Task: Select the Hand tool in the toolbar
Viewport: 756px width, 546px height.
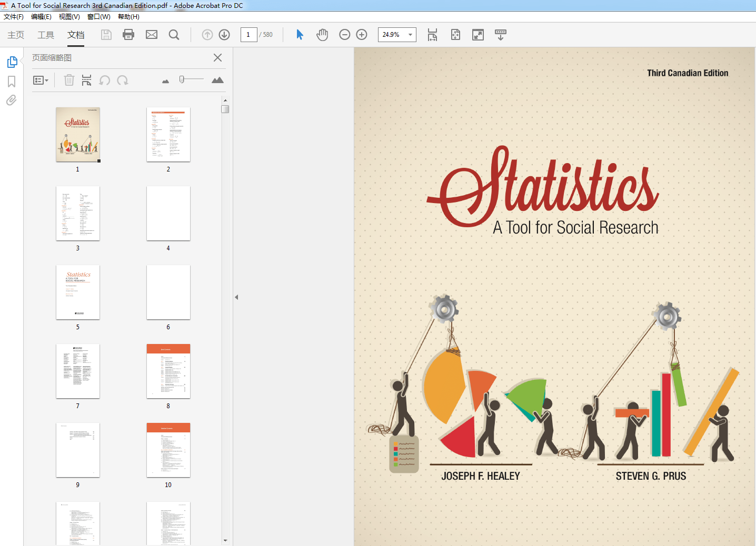Action: pos(322,35)
